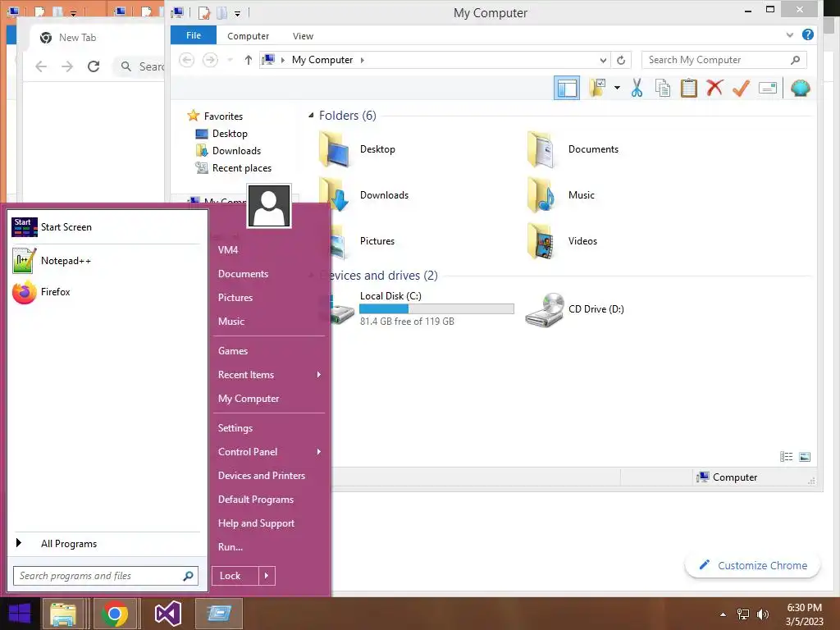
Task: Click the orange checkmark Properties icon
Action: coord(741,88)
